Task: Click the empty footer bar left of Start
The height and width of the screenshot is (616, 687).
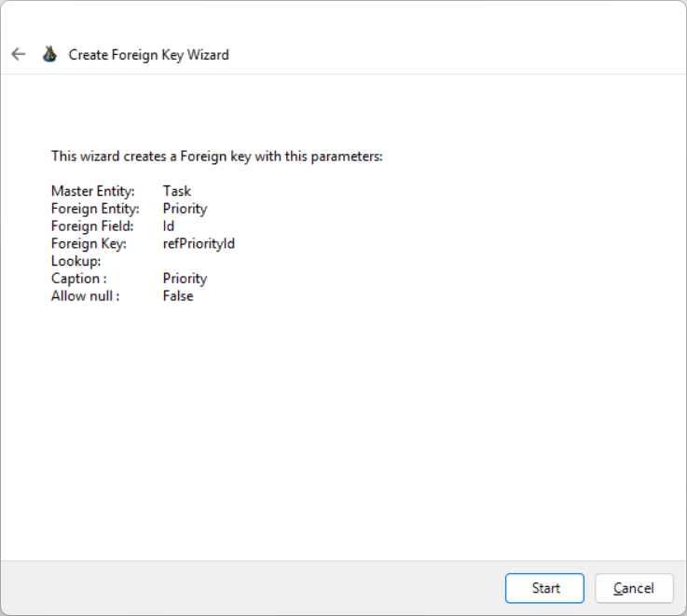Action: coord(252,588)
